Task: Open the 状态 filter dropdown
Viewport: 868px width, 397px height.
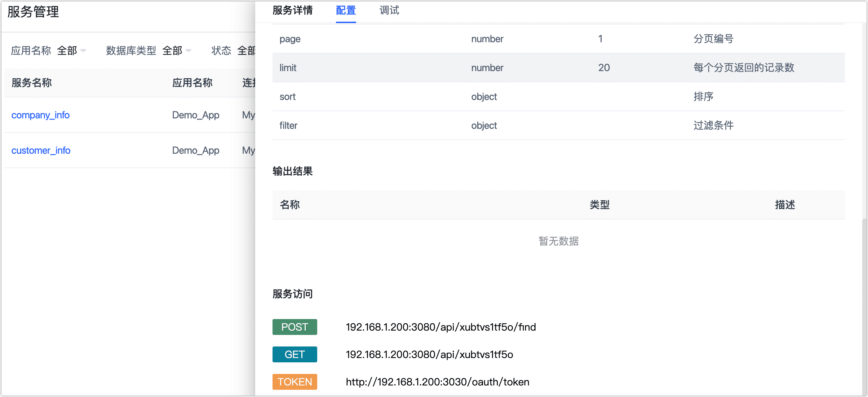Action: click(246, 51)
